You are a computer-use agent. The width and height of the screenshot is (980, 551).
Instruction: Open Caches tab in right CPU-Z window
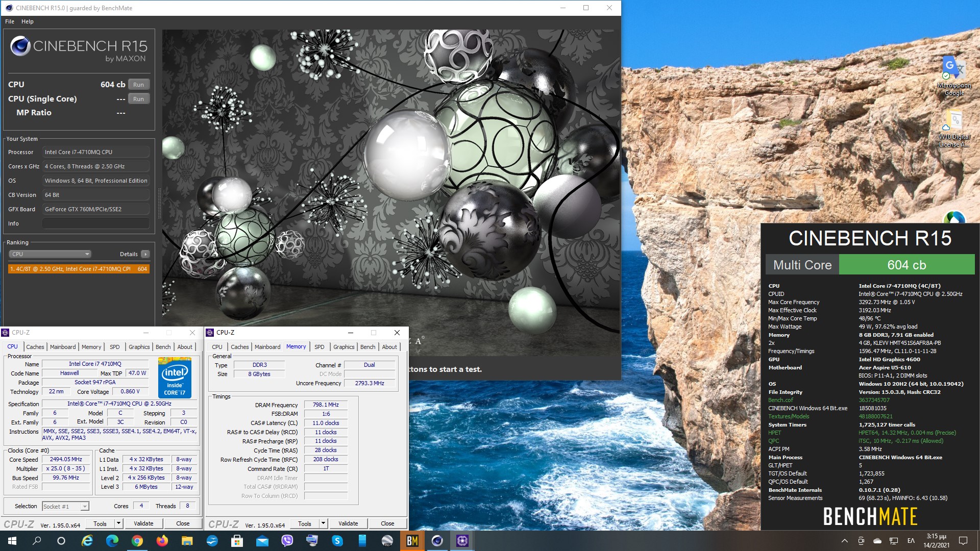(x=240, y=347)
